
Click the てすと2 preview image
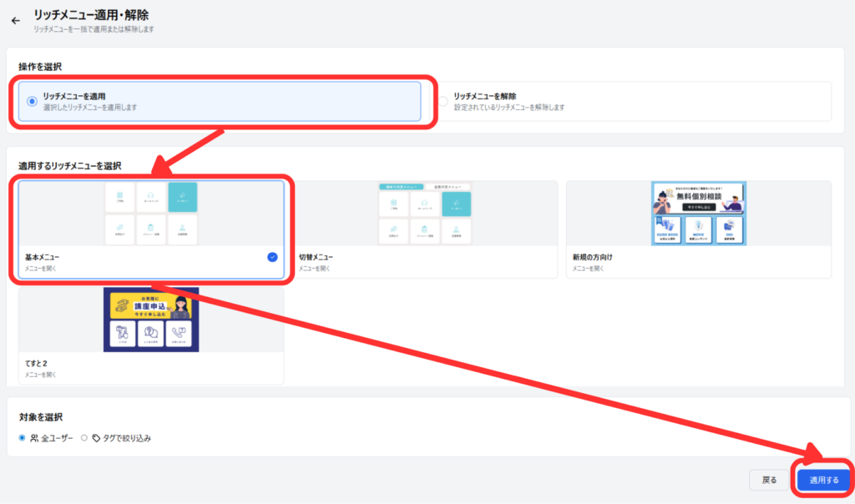click(x=151, y=320)
